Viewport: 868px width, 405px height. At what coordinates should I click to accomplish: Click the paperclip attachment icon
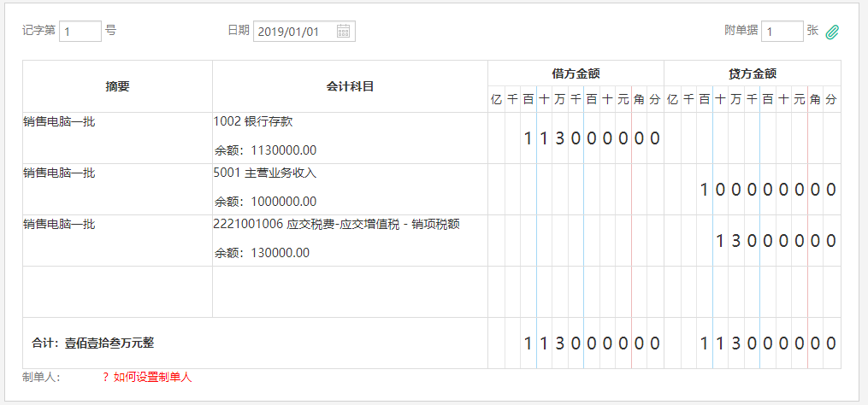[833, 32]
